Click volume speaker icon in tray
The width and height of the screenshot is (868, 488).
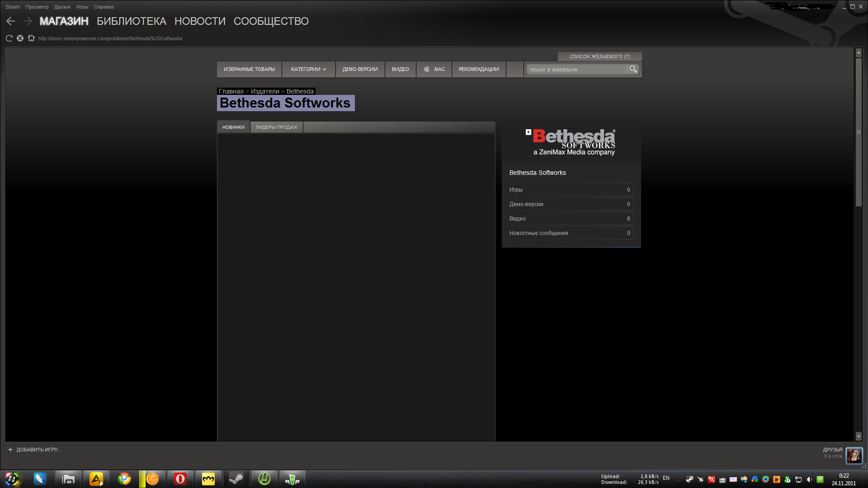[809, 479]
